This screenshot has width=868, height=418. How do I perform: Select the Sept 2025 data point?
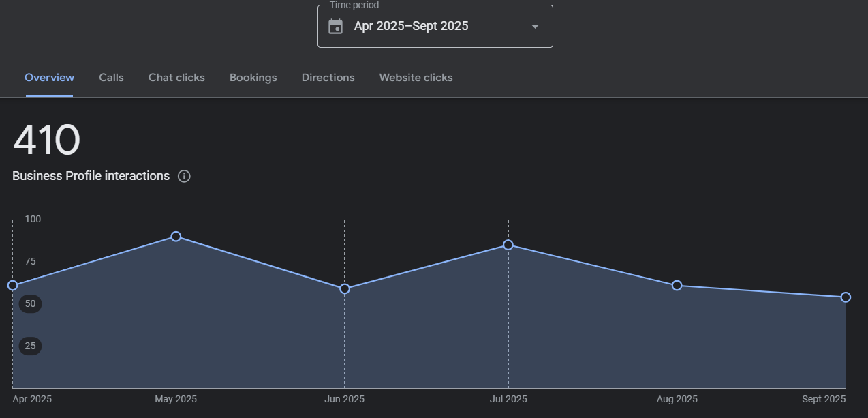coord(846,297)
